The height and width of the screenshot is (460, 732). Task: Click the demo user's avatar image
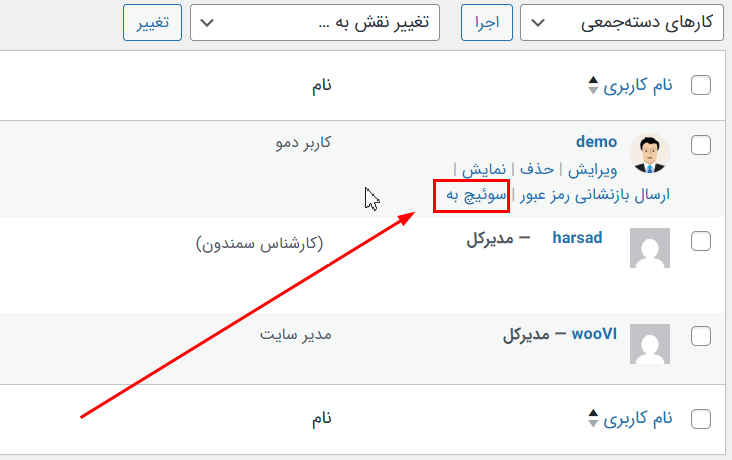[x=650, y=153]
